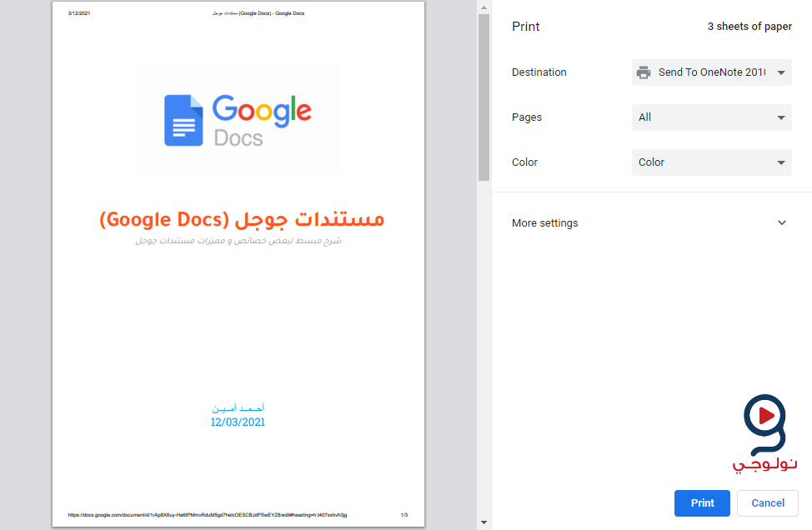Click the preview scrollbar up arrow

pyautogui.click(x=484, y=7)
